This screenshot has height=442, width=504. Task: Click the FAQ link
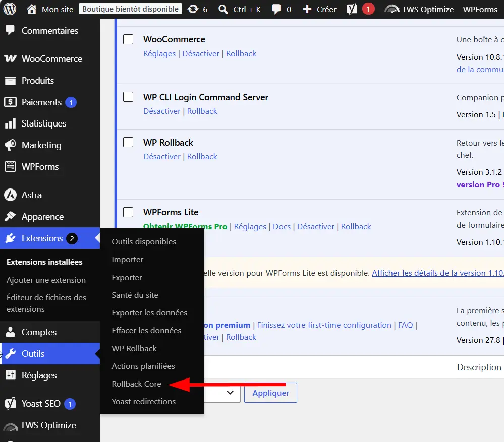coord(405,325)
